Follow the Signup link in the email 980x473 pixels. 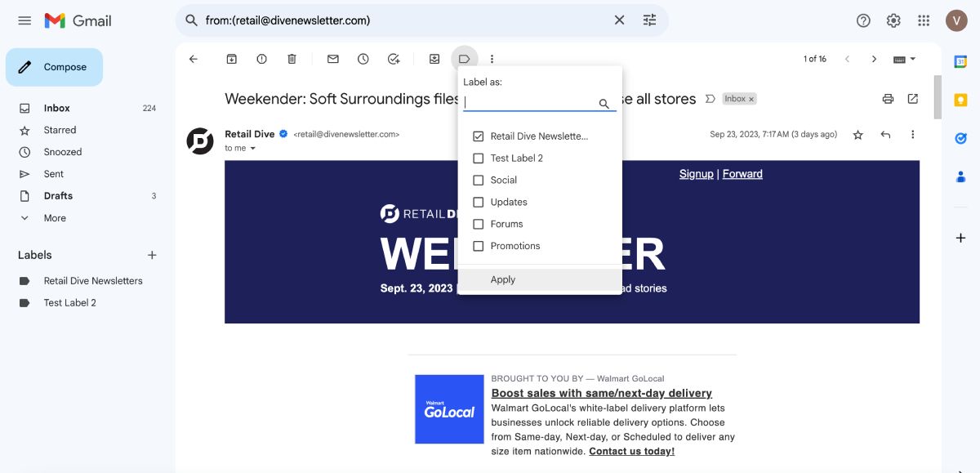[697, 173]
